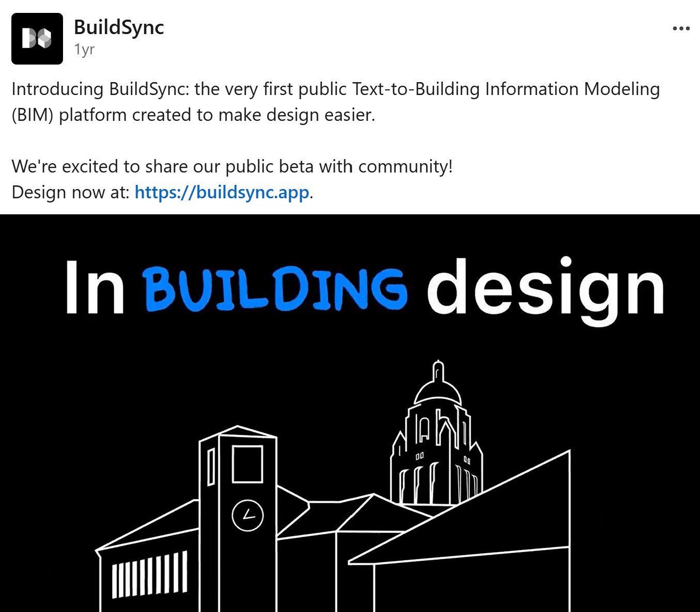Open the three-dot post options menu
Screen dimensions: 700x612
(x=681, y=28)
